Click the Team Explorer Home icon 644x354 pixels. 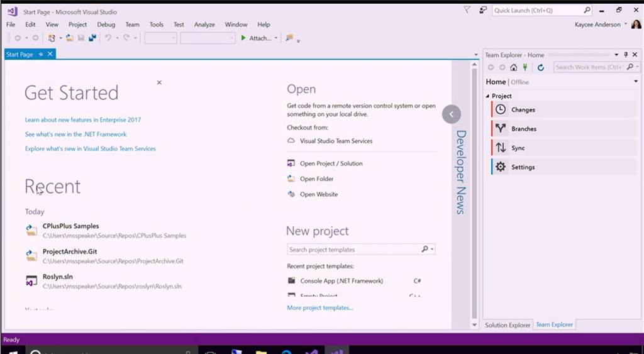point(514,67)
